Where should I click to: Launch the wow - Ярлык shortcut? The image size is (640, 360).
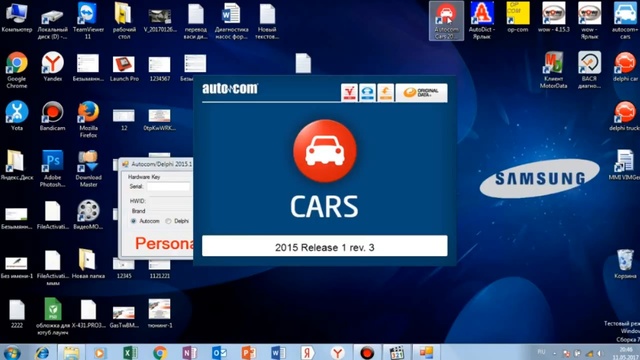pyautogui.click(x=589, y=20)
